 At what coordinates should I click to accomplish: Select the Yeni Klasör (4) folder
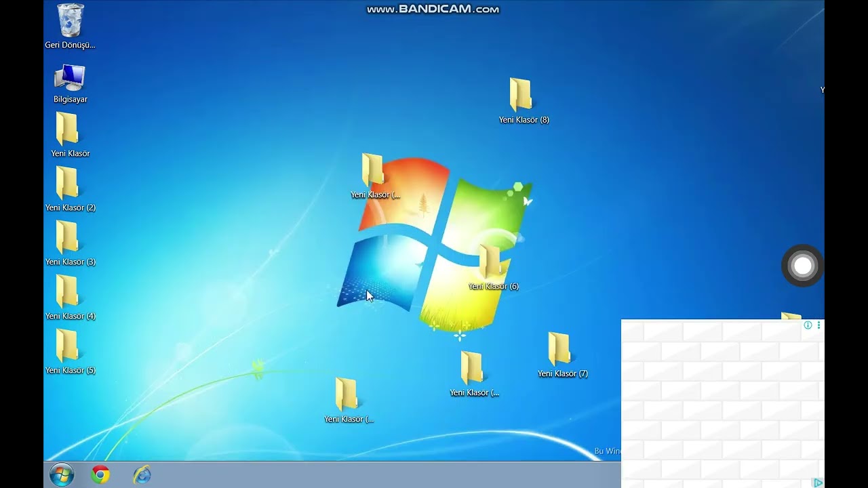(x=70, y=298)
